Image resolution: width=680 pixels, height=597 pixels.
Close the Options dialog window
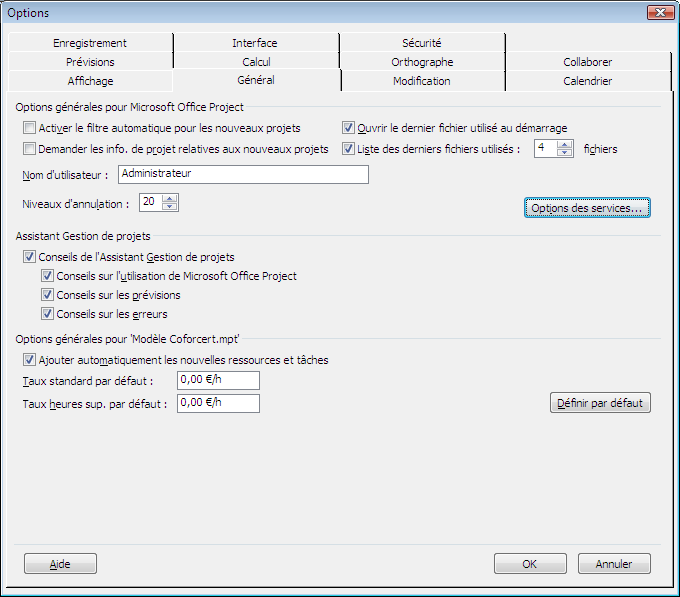click(659, 13)
